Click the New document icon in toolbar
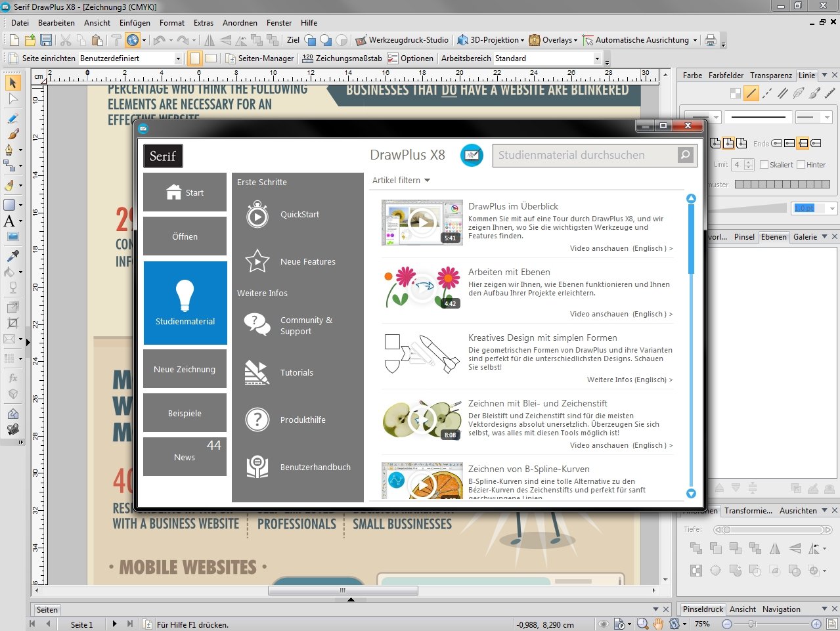 point(14,40)
